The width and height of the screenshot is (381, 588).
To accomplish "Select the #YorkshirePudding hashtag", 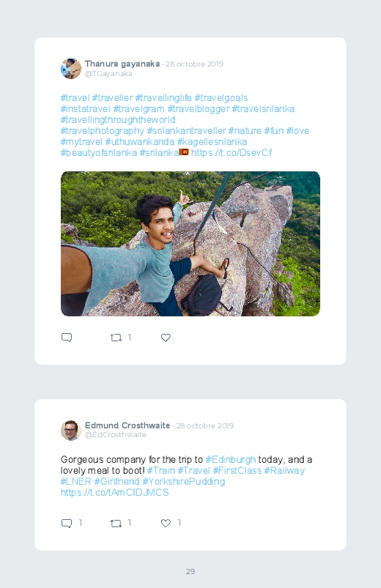I will 184,482.
